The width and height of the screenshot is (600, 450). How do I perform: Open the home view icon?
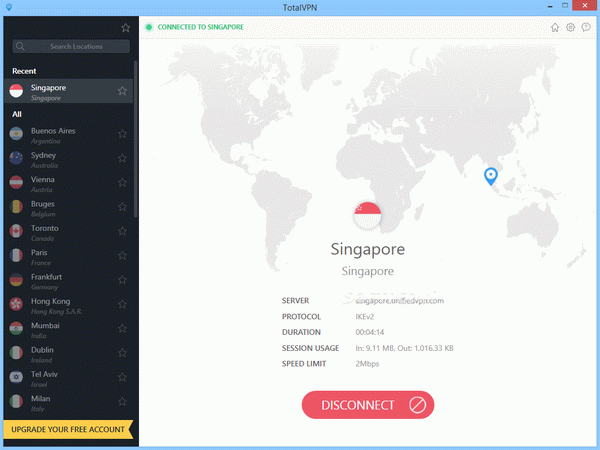click(555, 27)
